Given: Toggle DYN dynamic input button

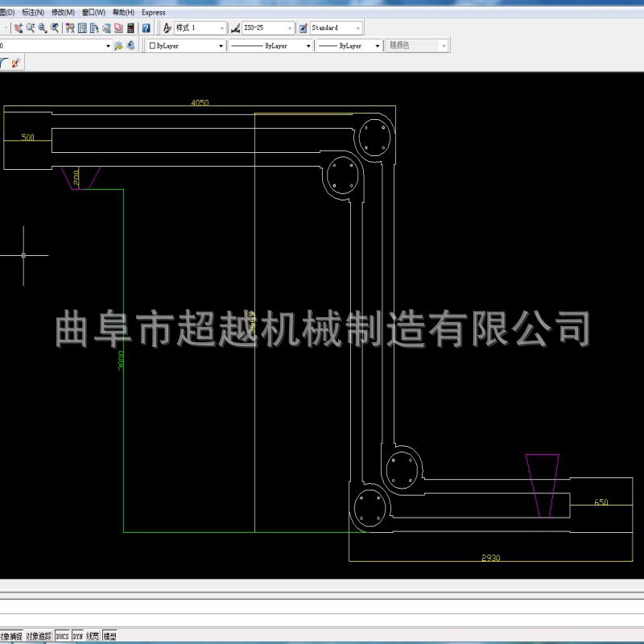Looking at the screenshot, I should coord(77,636).
